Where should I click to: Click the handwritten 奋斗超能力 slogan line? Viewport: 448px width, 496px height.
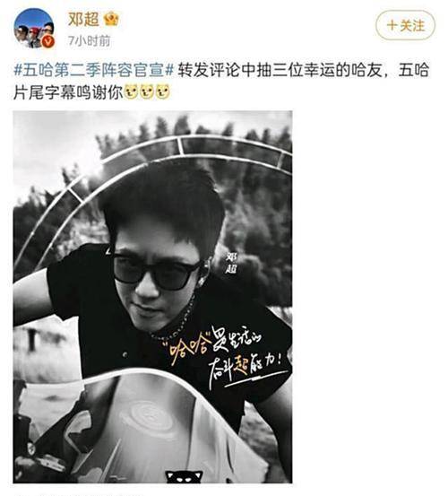pyautogui.click(x=245, y=369)
